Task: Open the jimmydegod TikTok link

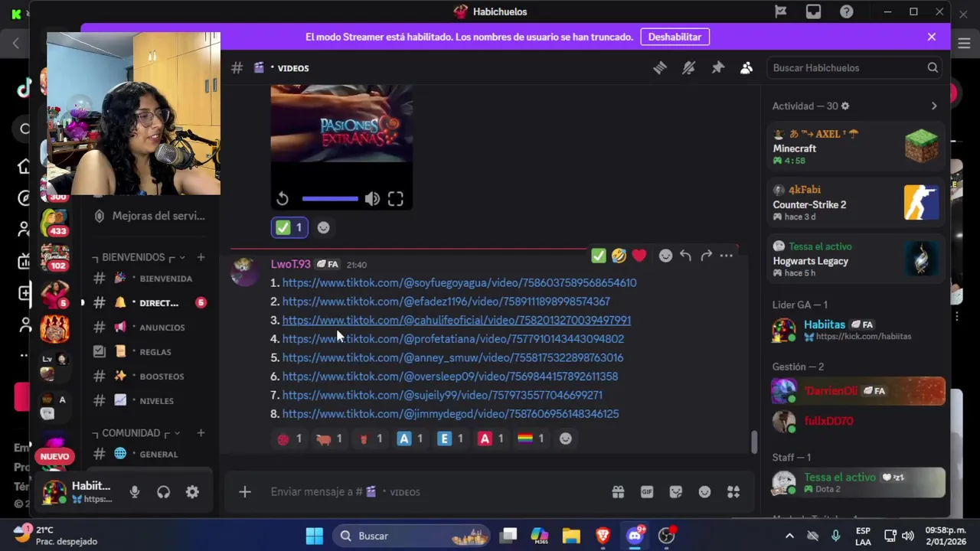Action: 450,414
